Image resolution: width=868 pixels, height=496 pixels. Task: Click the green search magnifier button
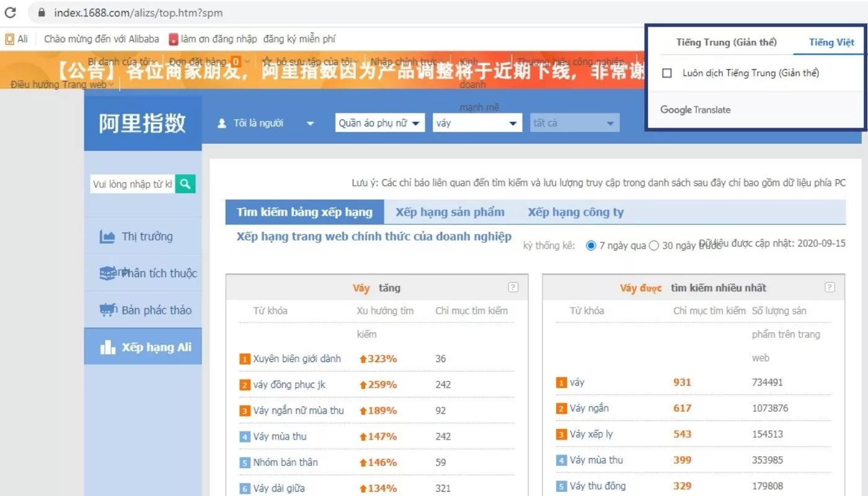click(x=185, y=184)
